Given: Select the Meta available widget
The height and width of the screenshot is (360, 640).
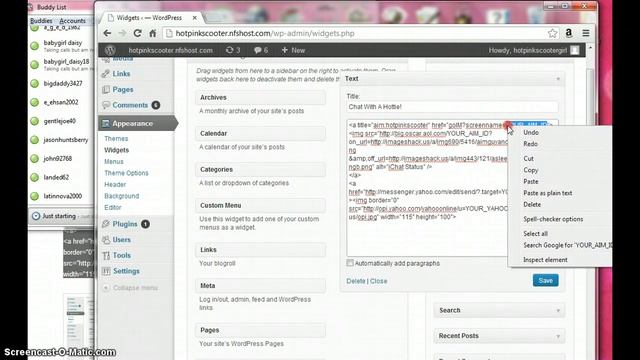Looking at the screenshot, I should (260, 286).
